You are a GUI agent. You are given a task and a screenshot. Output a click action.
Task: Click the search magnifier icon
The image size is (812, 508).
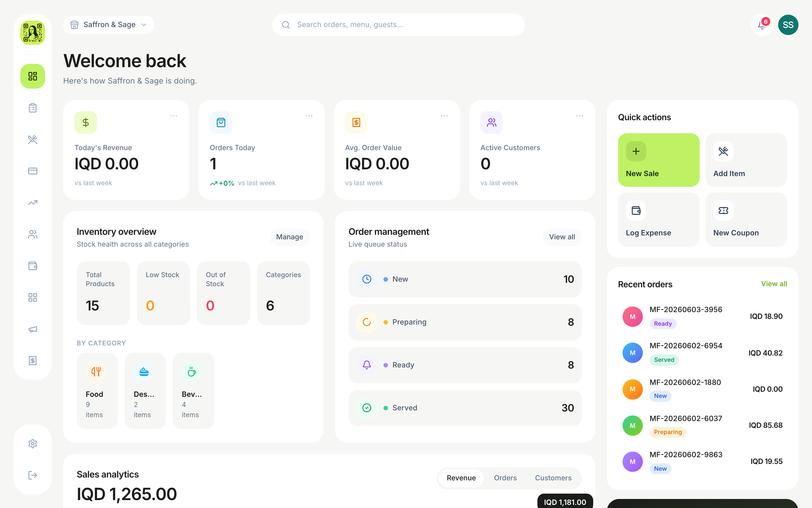pos(286,25)
